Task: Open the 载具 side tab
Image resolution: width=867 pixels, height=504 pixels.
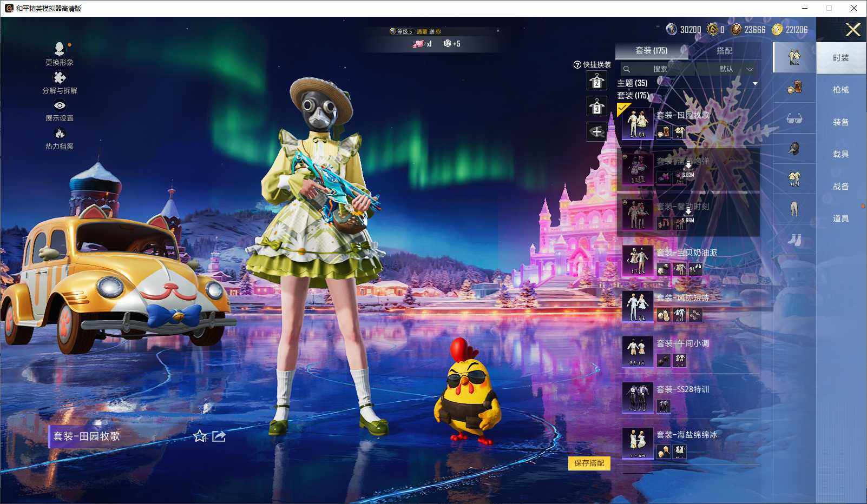Action: [x=841, y=154]
